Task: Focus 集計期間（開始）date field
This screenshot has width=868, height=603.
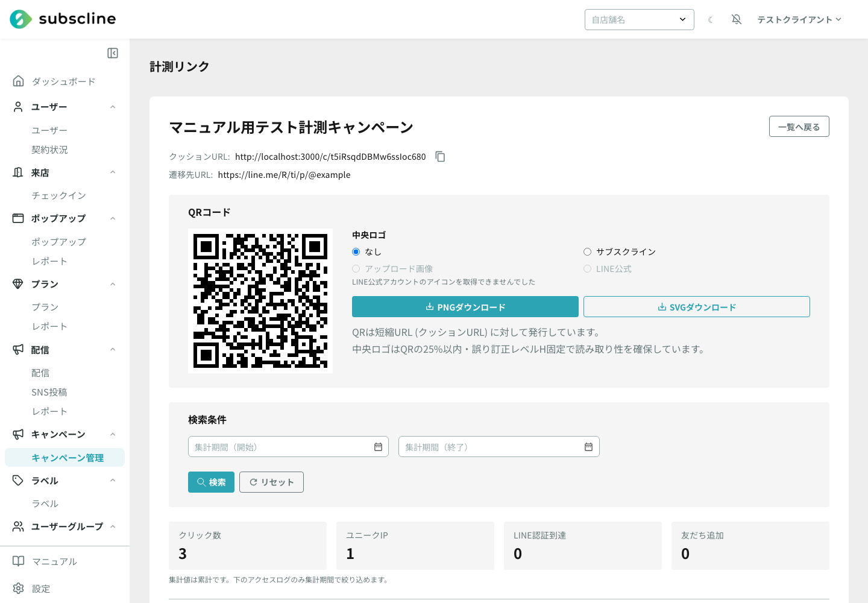Action: [288, 447]
